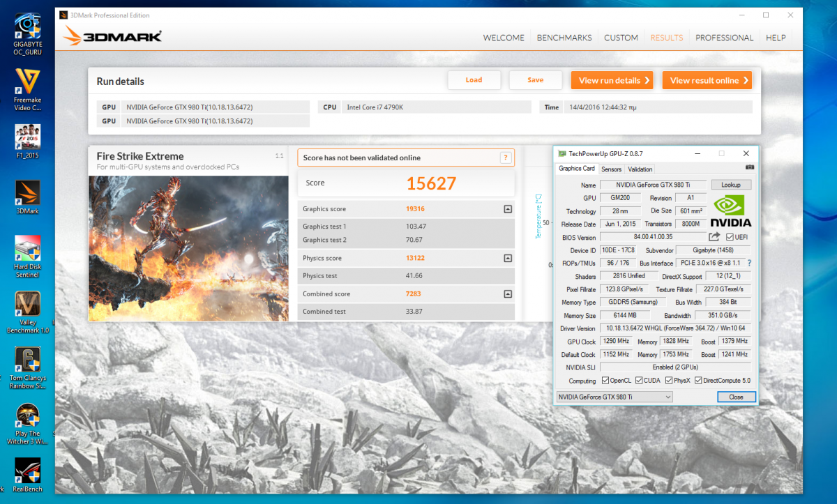Launch Freemake Video Converter desktop icon
Viewport: 837px width, 504px height.
(27, 90)
